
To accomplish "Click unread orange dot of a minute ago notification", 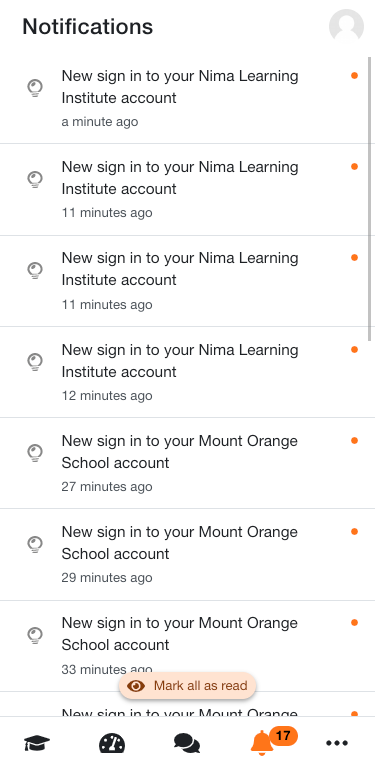I will point(354,76).
